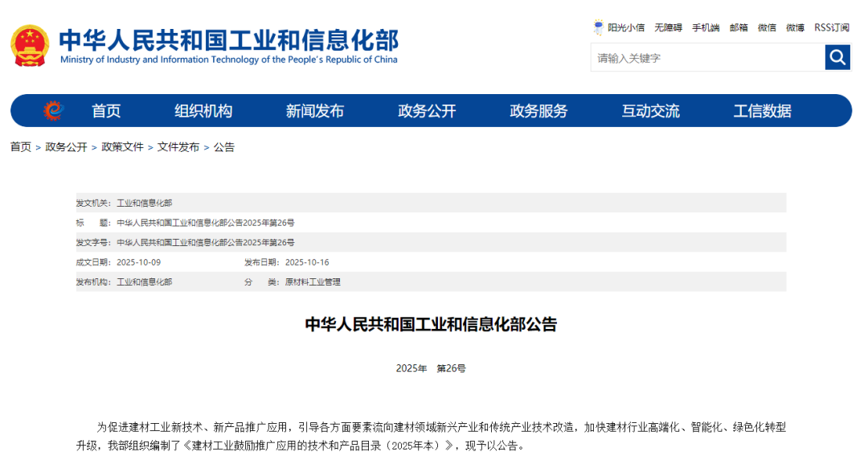Image resolution: width=868 pixels, height=452 pixels.
Task: Go to 政策文件 in the breadcrumb
Action: pyautogui.click(x=122, y=147)
